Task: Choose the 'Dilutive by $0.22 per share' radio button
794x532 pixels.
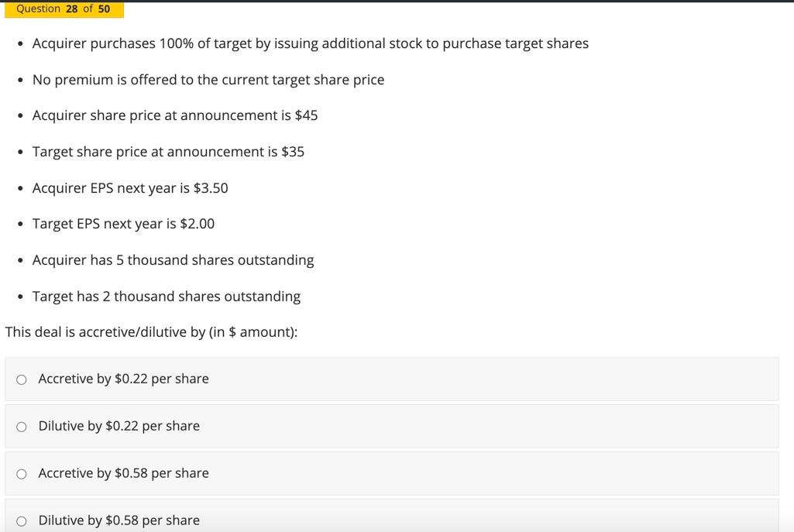Action: click(22, 427)
